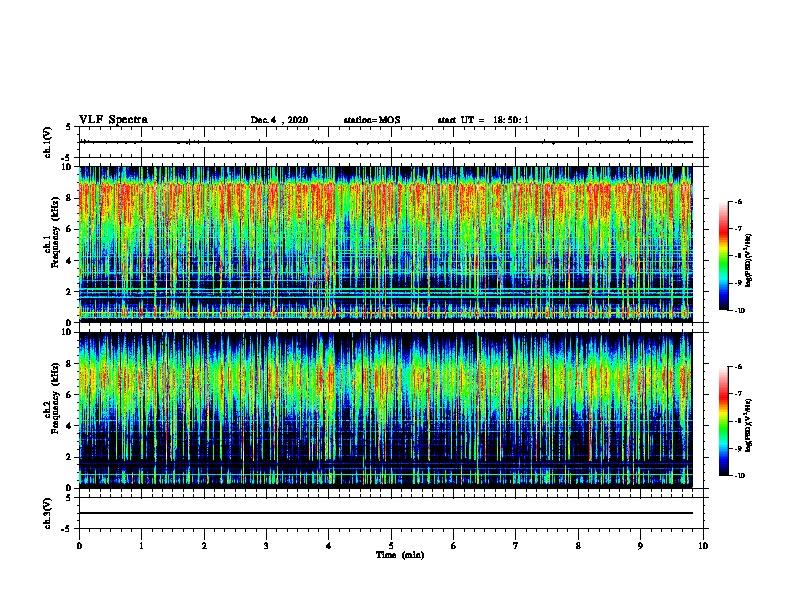This screenshot has width=792, height=612.
Task: Click the ch.1 voltage waveform trace panel
Action: pos(391,142)
